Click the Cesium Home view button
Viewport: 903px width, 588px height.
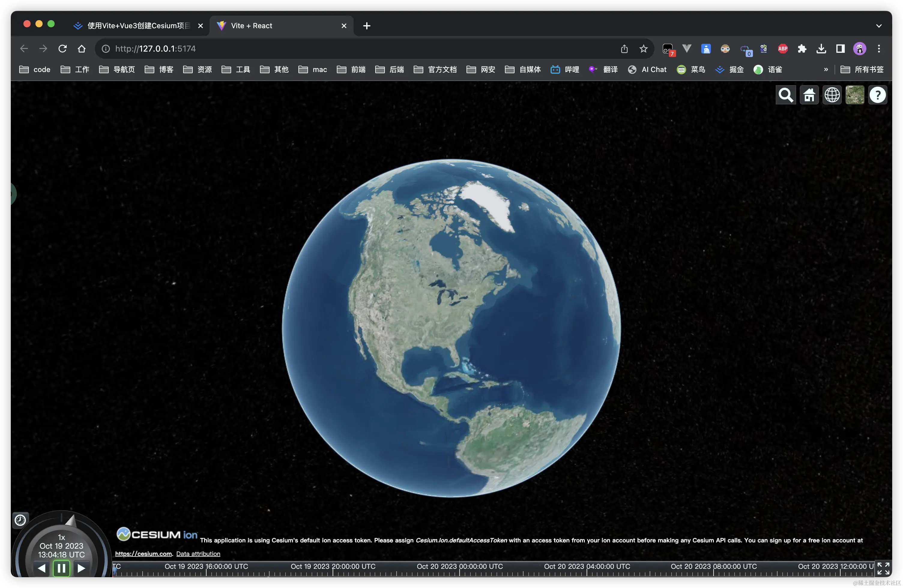(809, 95)
